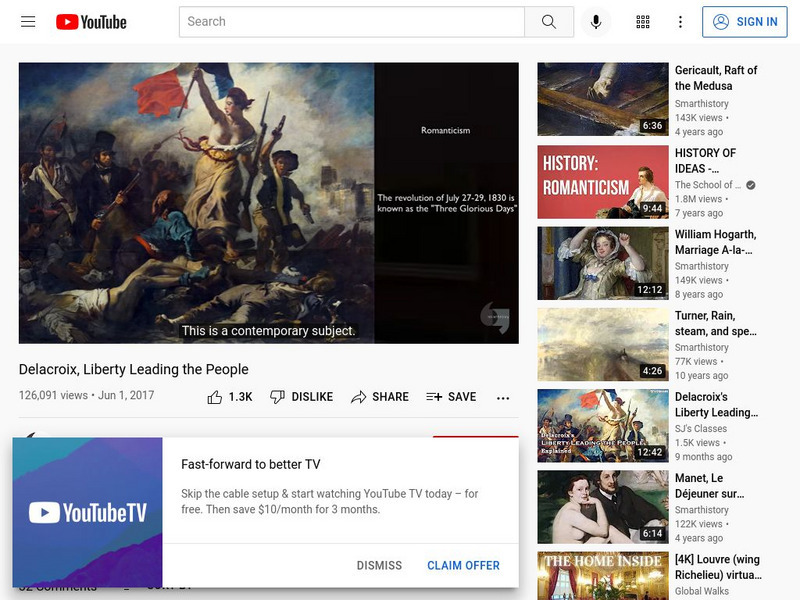
Task: Expand more actions via the ellipsis under the video
Action: [x=503, y=397]
